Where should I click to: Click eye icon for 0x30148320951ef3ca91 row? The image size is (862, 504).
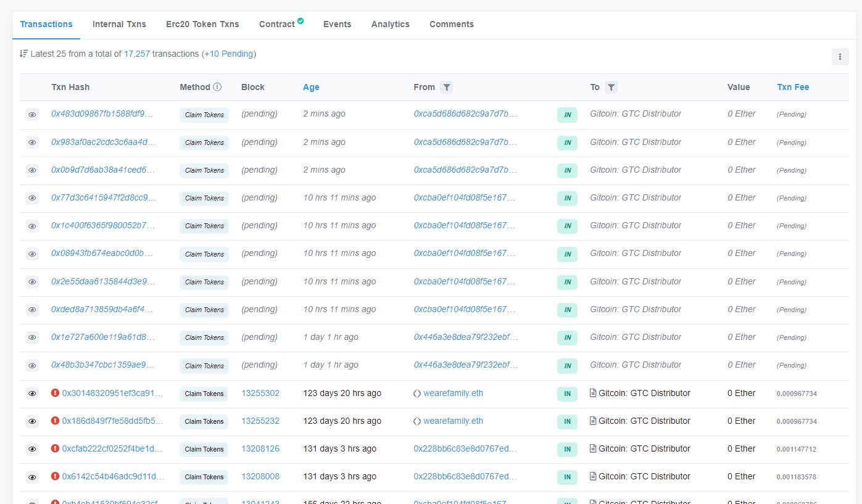click(32, 394)
